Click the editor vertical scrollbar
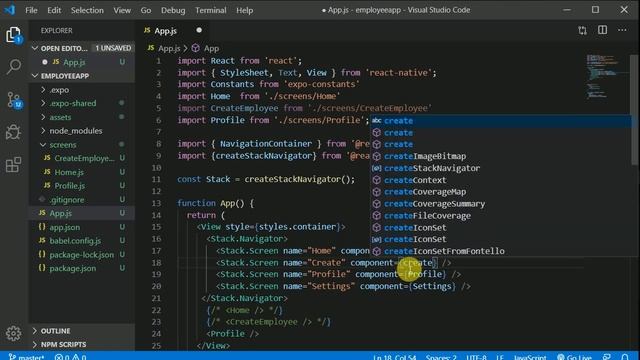This screenshot has width=640, height=360. coord(634,110)
